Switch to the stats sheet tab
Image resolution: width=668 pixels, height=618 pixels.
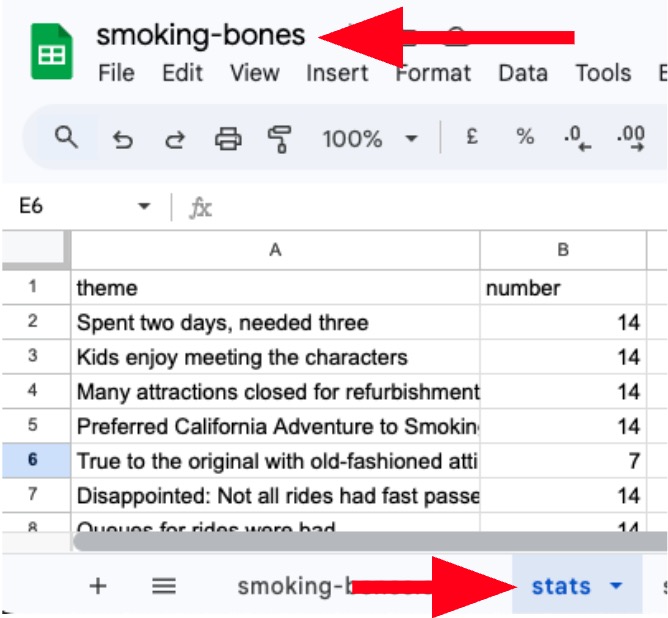(561, 587)
